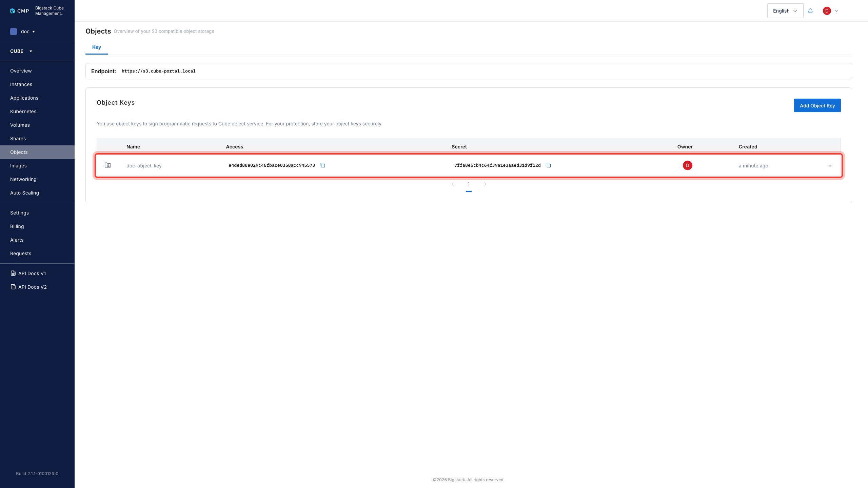Open the user account menu chevron
Screen dimensions: 868x488
836,11
